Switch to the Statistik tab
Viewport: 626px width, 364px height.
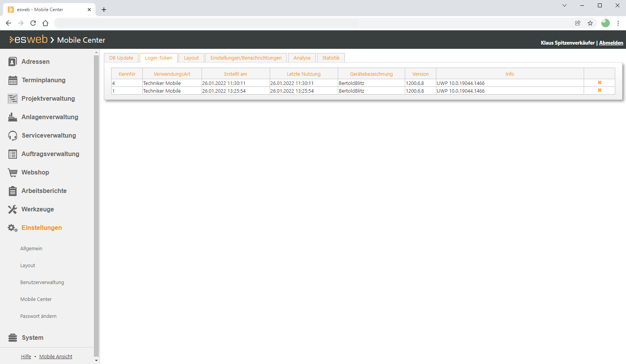tap(331, 58)
